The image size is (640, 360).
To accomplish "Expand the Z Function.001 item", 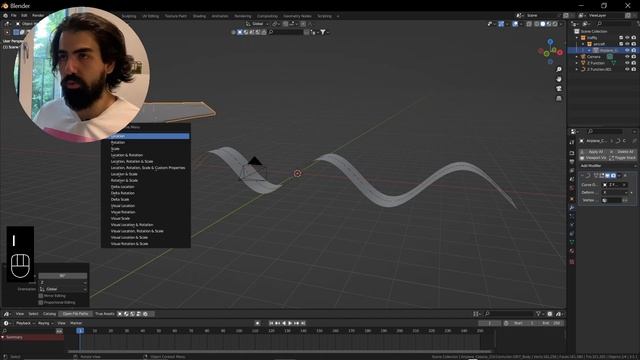I will (577, 69).
